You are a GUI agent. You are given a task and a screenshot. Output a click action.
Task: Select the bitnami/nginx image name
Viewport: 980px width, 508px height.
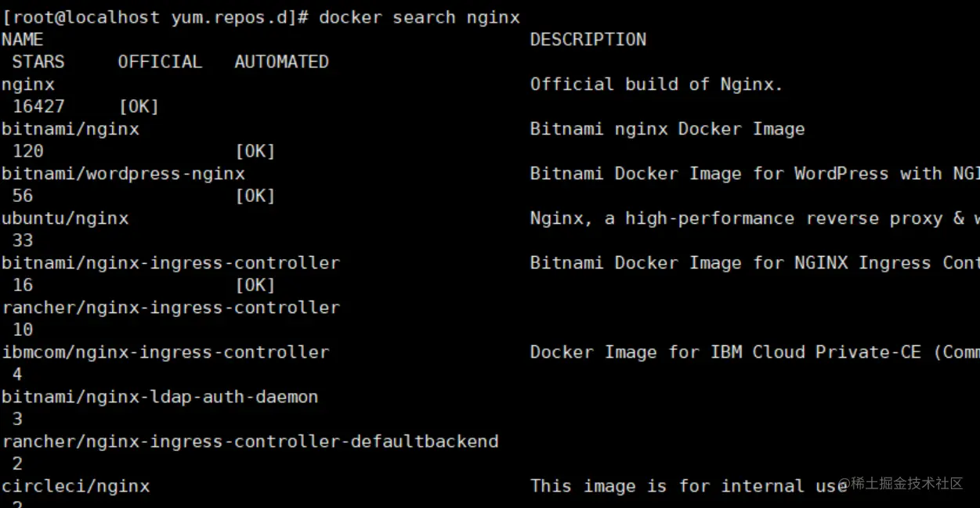(71, 129)
